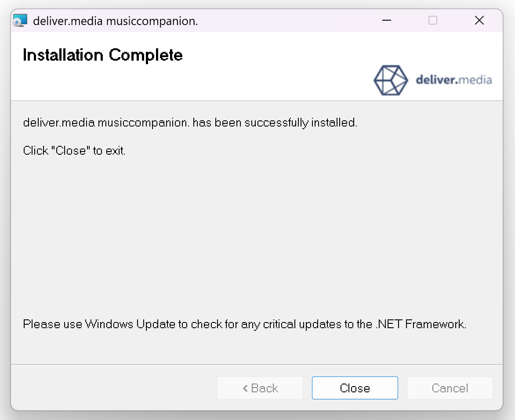515x420 pixels.
Task: Click the window title 'deliver.media musiccompanion.'
Action: point(115,21)
